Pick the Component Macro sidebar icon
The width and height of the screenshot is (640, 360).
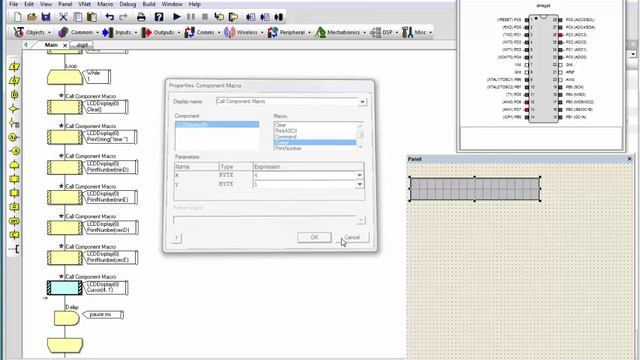click(x=14, y=193)
